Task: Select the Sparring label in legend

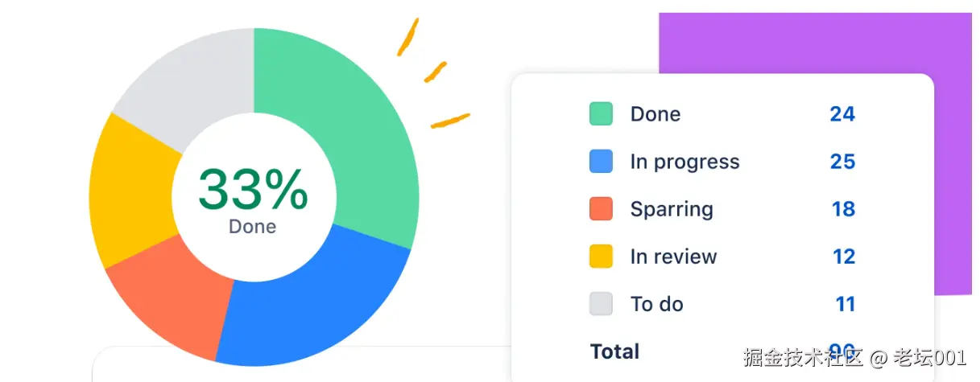Action: 672,209
